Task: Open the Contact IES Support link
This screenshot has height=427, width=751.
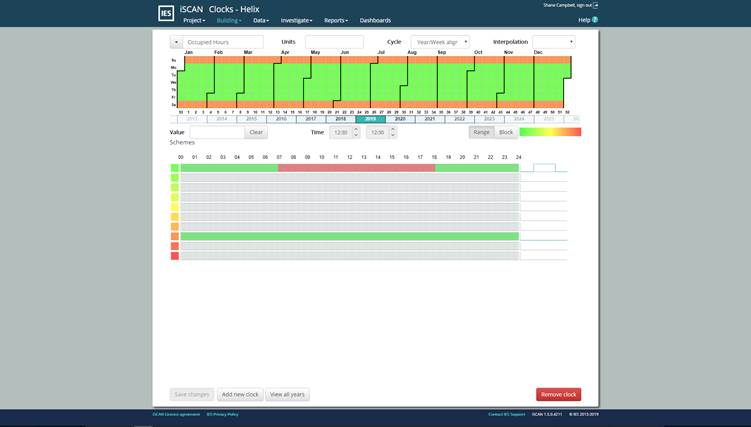Action: click(507, 414)
